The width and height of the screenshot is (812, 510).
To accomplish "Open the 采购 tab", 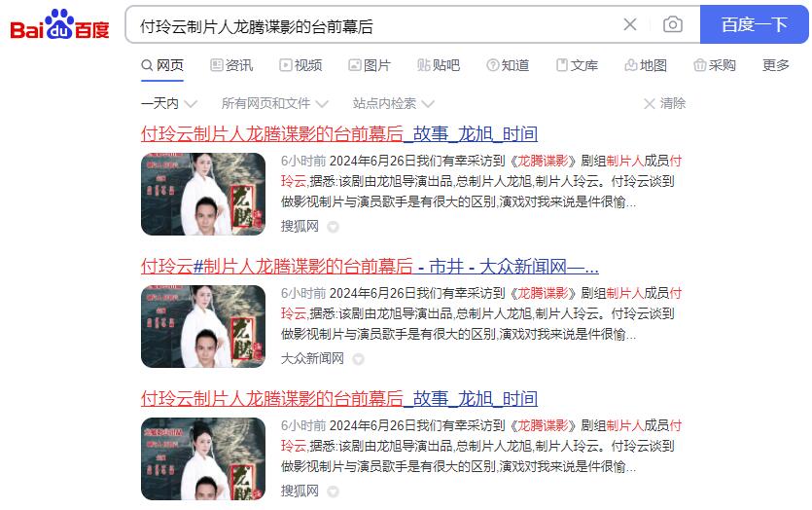I will pos(715,65).
